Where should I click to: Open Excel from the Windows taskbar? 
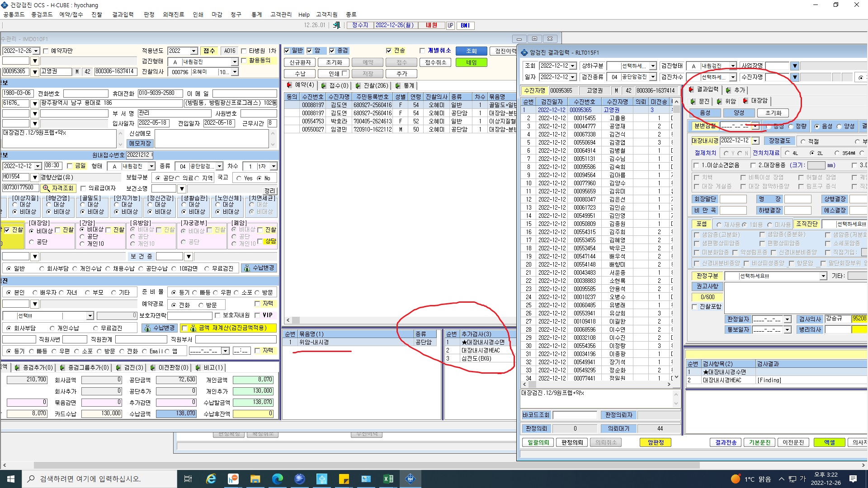coord(388,479)
